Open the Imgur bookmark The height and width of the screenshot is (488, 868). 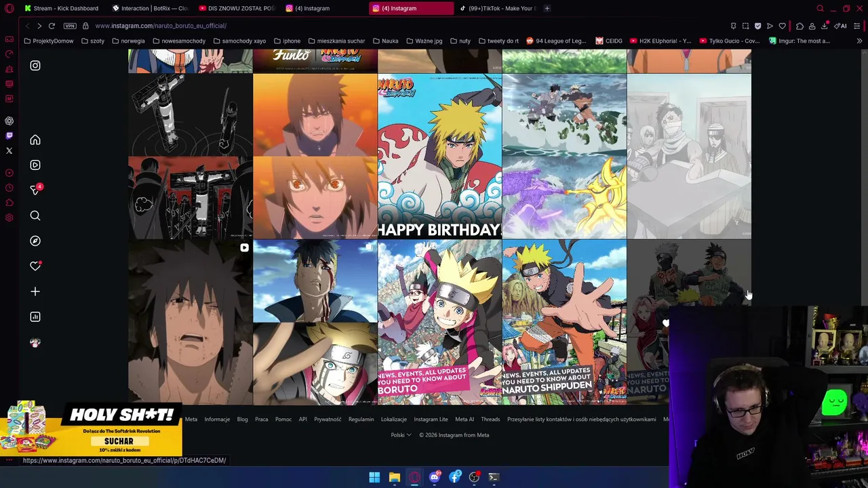click(x=799, y=41)
